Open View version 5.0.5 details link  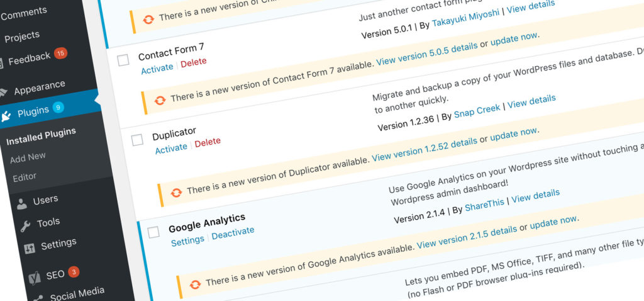coord(427,54)
